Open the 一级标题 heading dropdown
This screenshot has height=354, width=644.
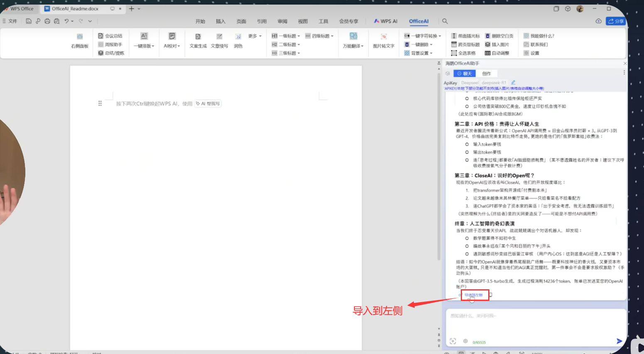point(286,36)
